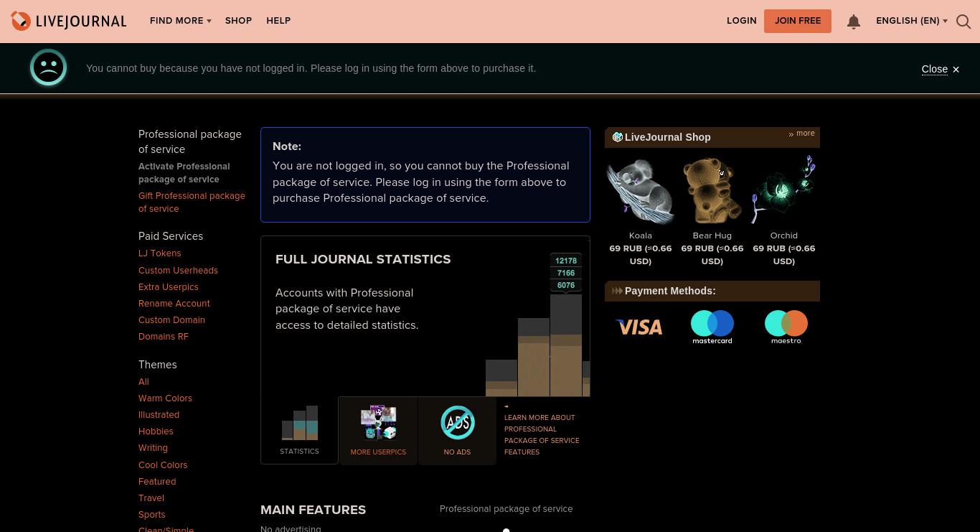The image size is (980, 532).
Task: Open the English (EN) language dropdown
Action: (x=912, y=21)
